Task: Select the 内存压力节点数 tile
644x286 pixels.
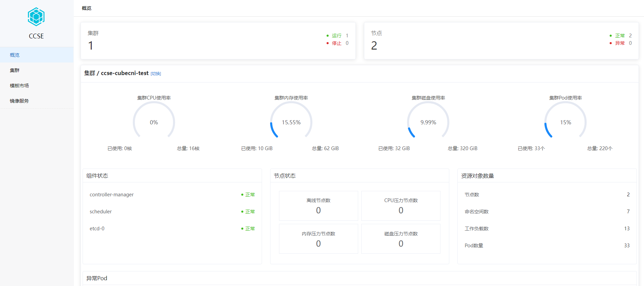Action: click(x=318, y=239)
